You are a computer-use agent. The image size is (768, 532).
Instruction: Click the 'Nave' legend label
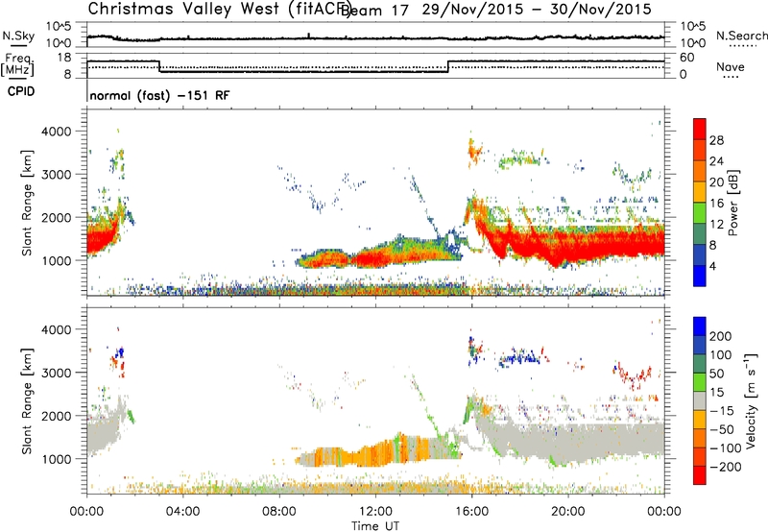pyautogui.click(x=731, y=67)
